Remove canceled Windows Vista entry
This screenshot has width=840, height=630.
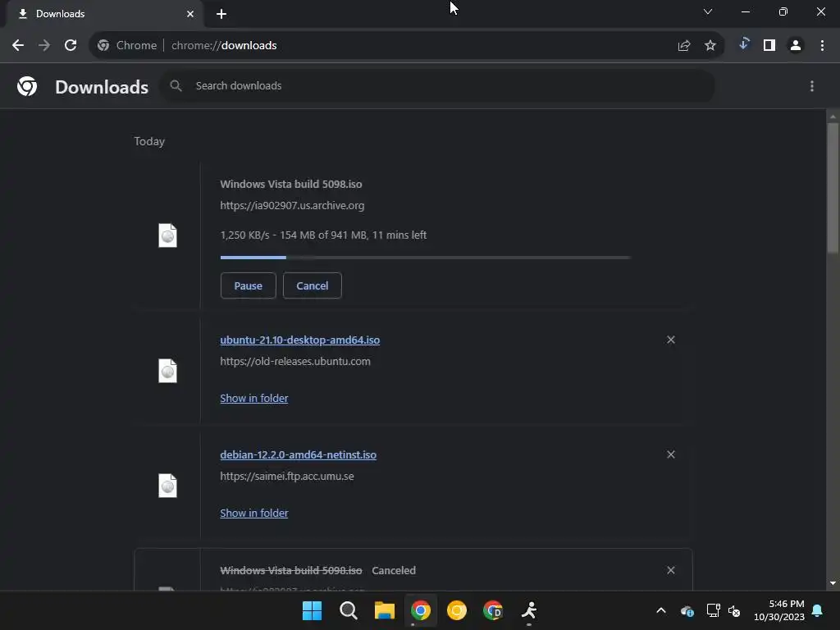point(671,570)
